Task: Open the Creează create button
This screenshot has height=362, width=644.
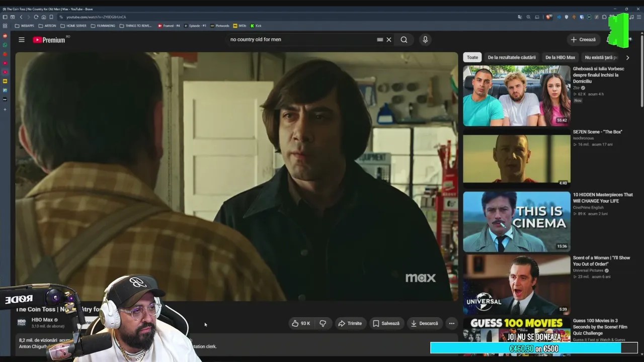Action: click(x=583, y=40)
